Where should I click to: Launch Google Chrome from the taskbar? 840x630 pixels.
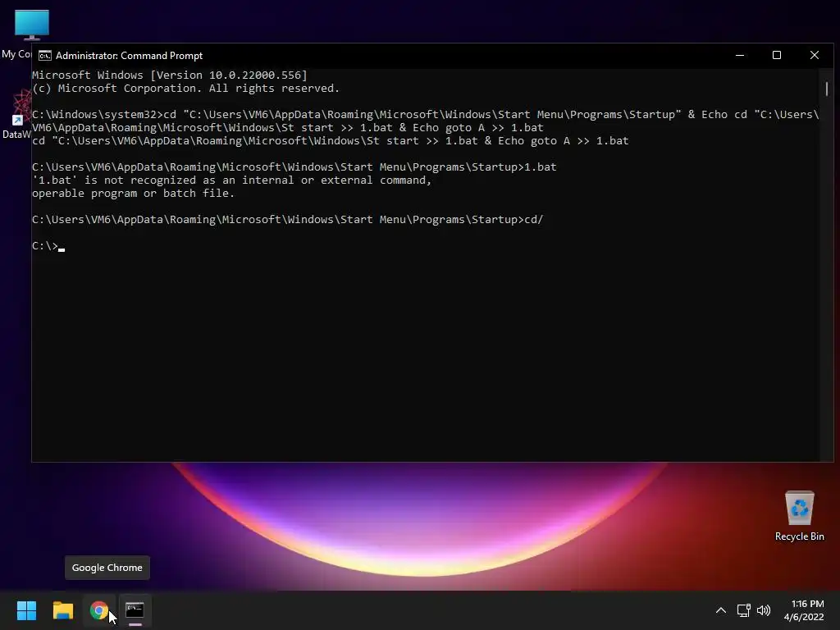[98, 610]
